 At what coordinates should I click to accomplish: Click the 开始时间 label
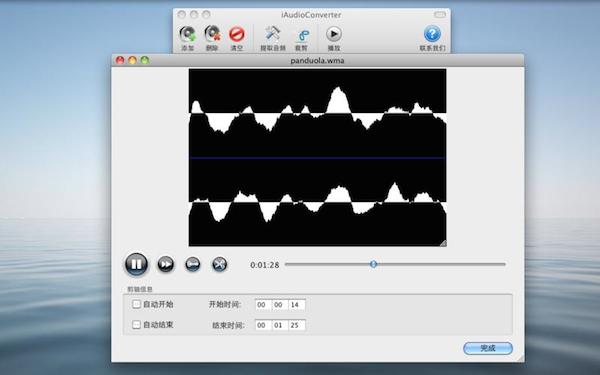tap(225, 305)
